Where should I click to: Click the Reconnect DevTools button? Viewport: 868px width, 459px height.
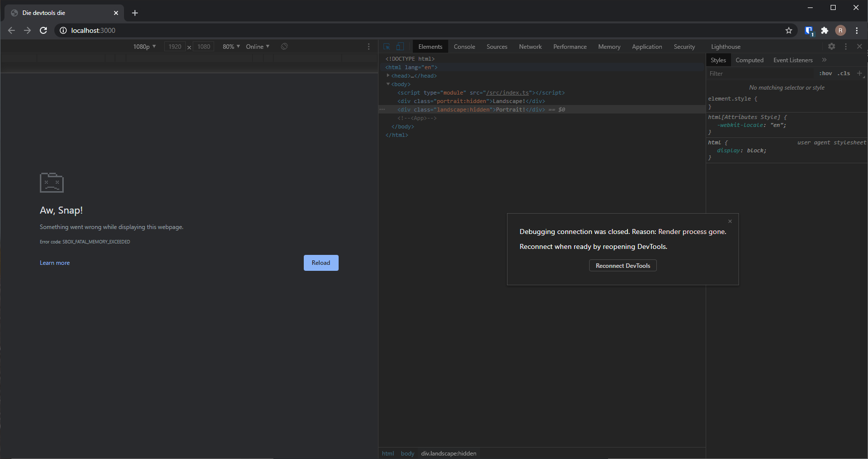click(x=622, y=265)
